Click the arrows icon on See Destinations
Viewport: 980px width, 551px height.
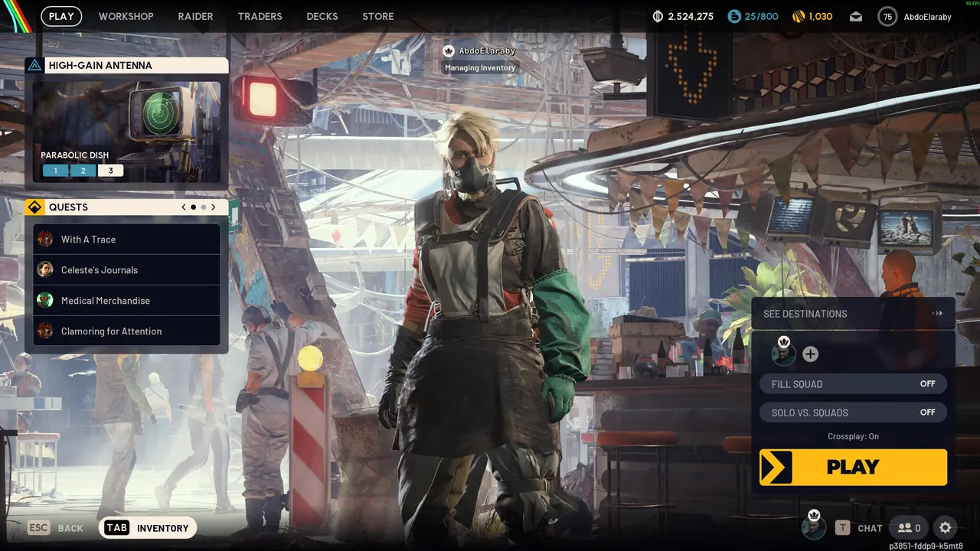point(937,314)
